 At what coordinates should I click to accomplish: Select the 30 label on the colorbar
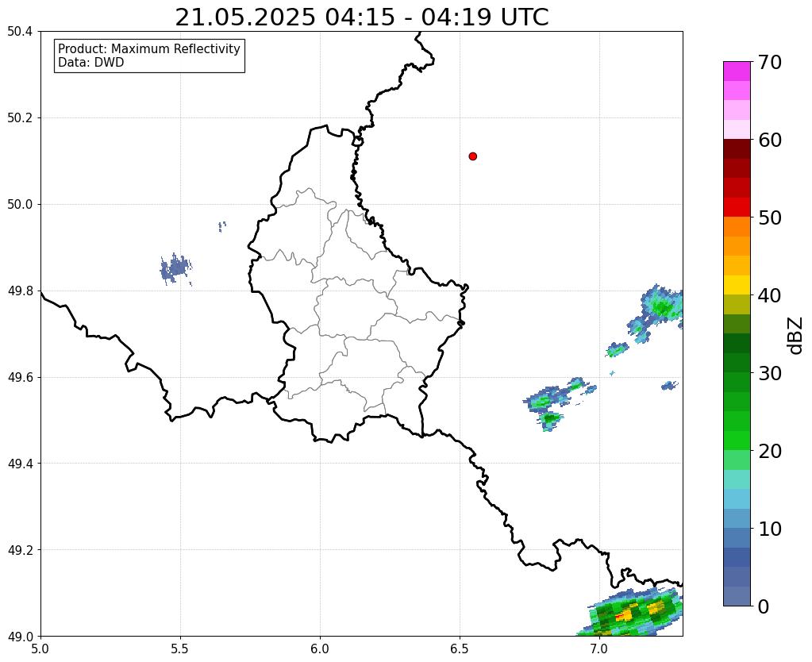(x=769, y=373)
